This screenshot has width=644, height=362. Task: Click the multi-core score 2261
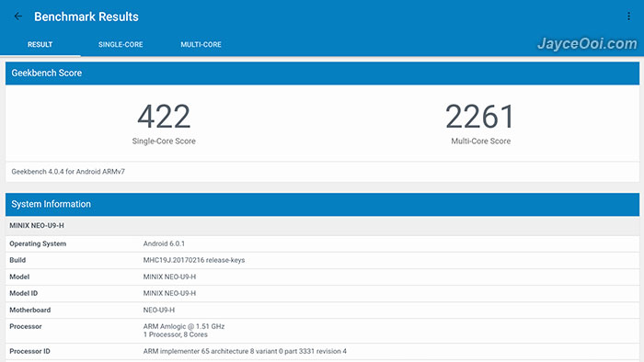pyautogui.click(x=479, y=117)
